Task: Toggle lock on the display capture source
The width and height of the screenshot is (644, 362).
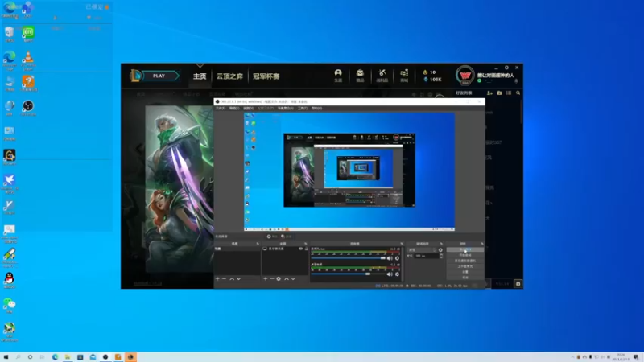Action: tap(307, 249)
